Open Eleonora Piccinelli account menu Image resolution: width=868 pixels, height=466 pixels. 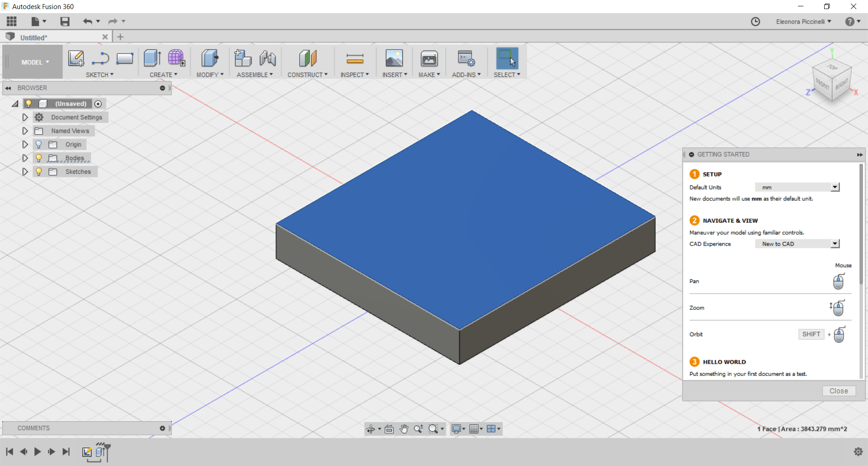[x=803, y=22]
